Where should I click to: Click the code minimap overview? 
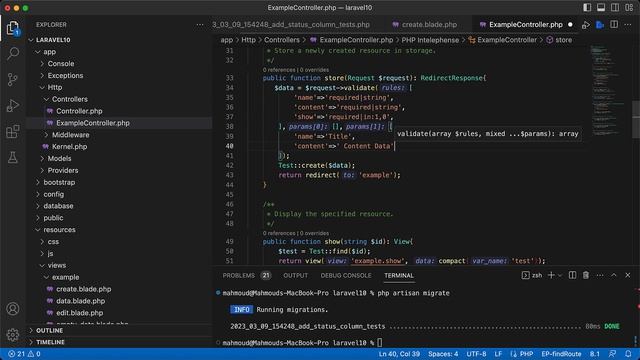[609, 90]
